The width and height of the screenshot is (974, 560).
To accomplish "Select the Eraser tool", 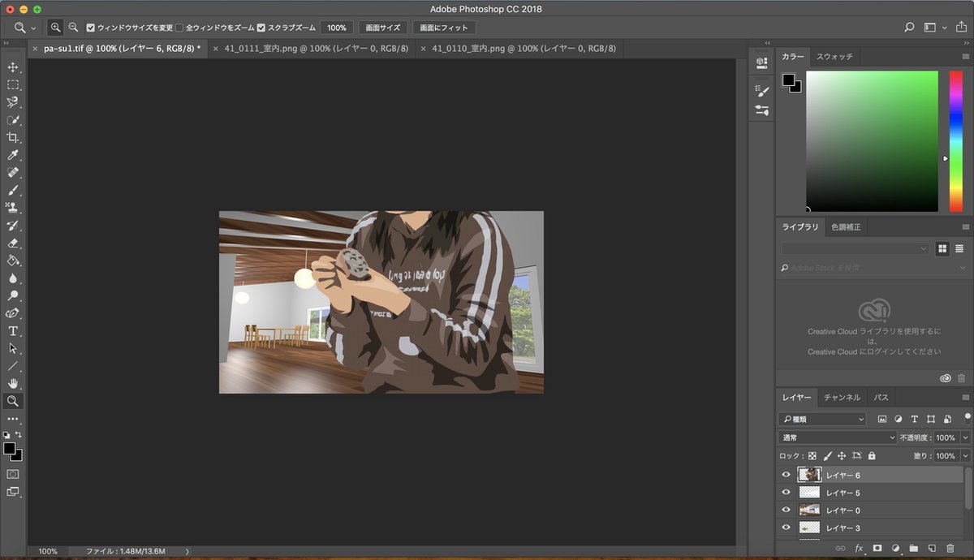I will coord(13,243).
